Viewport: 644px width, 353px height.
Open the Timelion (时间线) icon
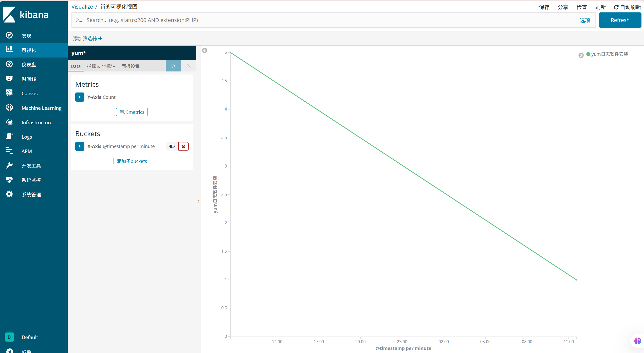(x=9, y=79)
